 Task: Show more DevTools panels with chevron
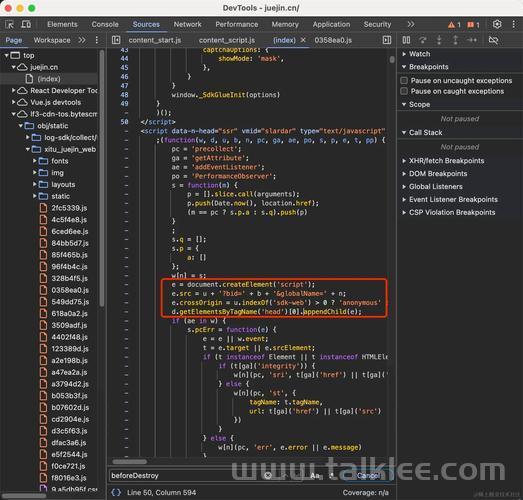pyautogui.click(x=411, y=24)
